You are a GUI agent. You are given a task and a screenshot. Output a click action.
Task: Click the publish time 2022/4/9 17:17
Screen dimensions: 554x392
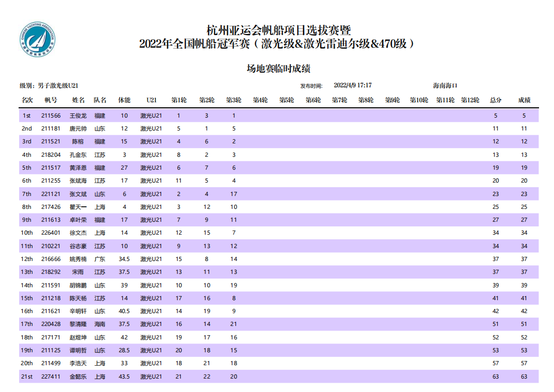coord(353,86)
